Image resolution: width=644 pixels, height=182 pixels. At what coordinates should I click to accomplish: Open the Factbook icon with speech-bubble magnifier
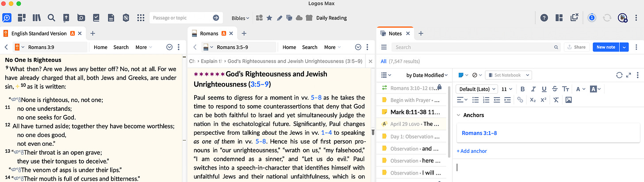(x=81, y=18)
